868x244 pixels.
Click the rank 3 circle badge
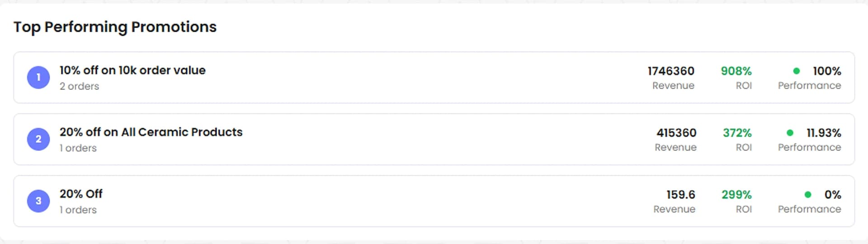38,201
